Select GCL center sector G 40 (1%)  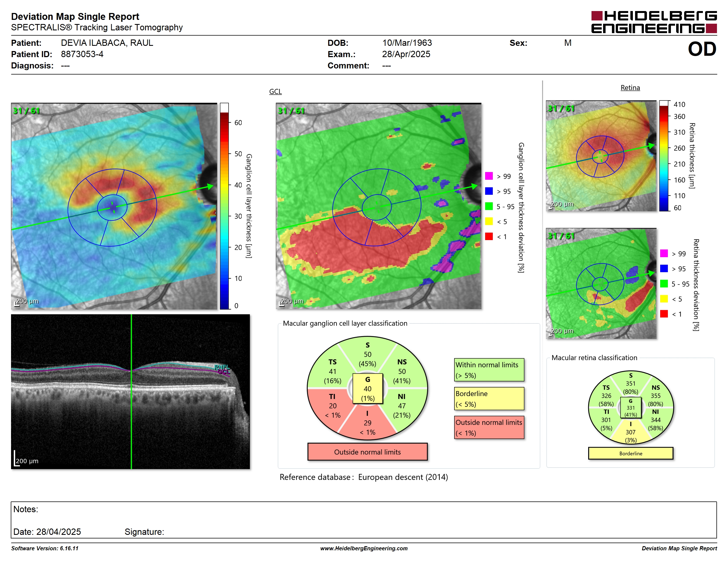(367, 389)
